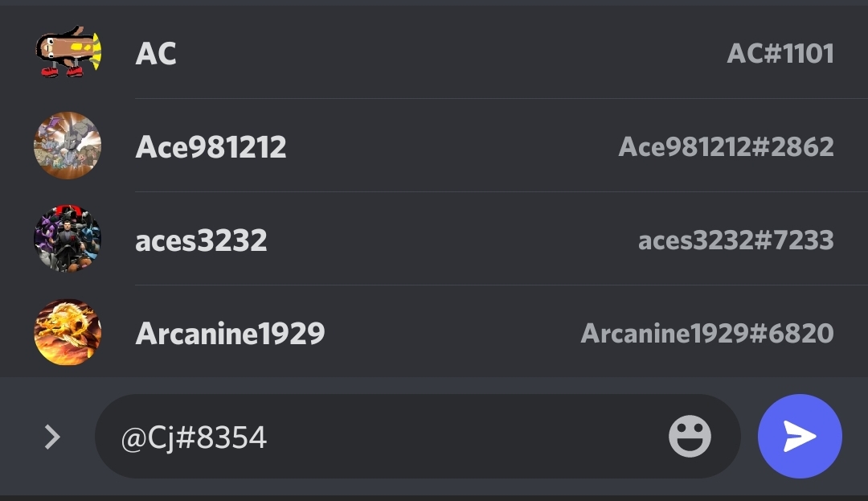Tap the blue send message button
This screenshot has width=868, height=501.
click(x=800, y=436)
